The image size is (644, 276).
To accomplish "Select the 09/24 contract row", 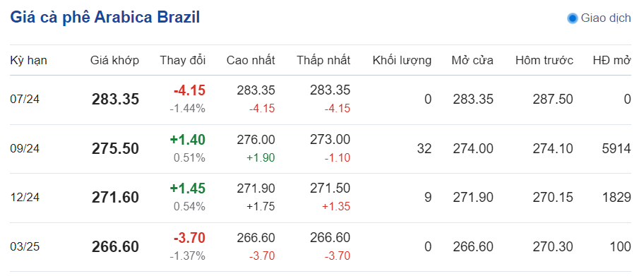I will coord(321,149).
